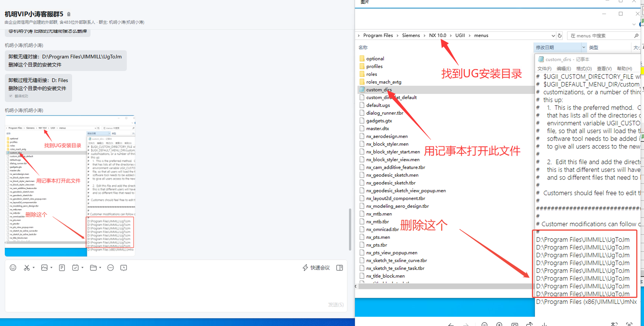Click the 发送(S) send button
The width and height of the screenshot is (644, 326).
point(336,305)
